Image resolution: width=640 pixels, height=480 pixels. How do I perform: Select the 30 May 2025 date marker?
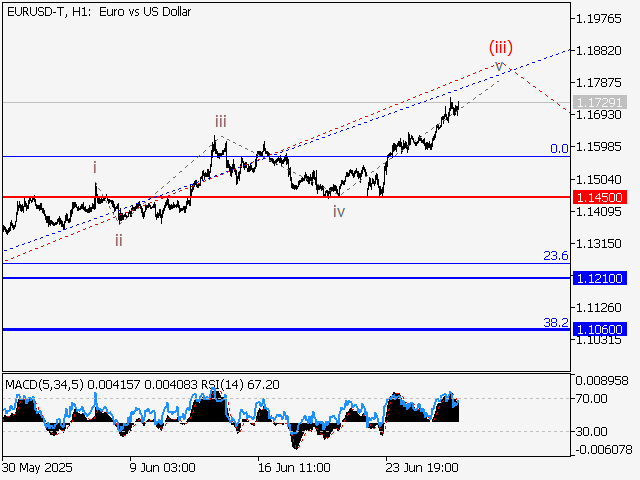pos(37,467)
